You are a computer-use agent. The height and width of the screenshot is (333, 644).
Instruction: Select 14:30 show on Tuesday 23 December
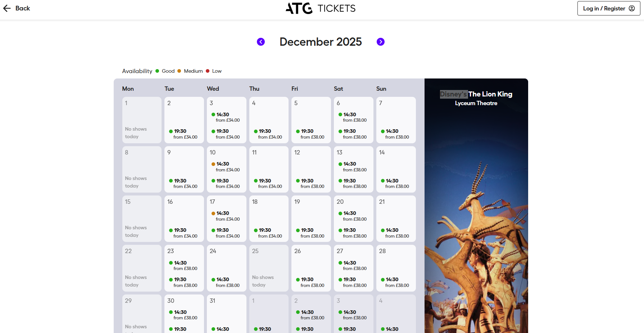point(183,266)
